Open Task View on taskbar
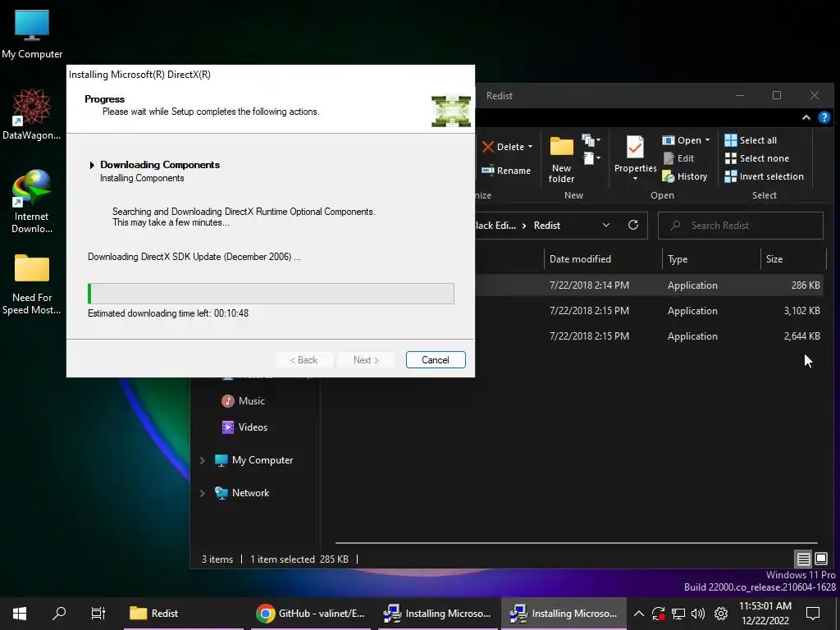840x630 pixels. (x=98, y=614)
